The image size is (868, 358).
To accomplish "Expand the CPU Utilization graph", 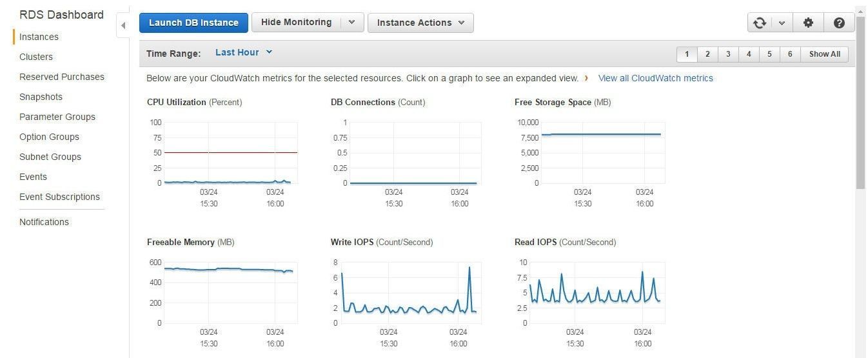I will (222, 158).
